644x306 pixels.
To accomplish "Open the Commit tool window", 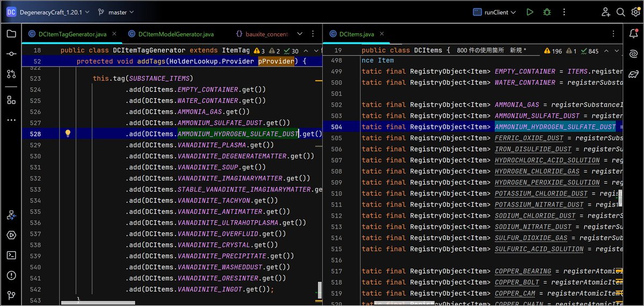I will click(x=11, y=54).
